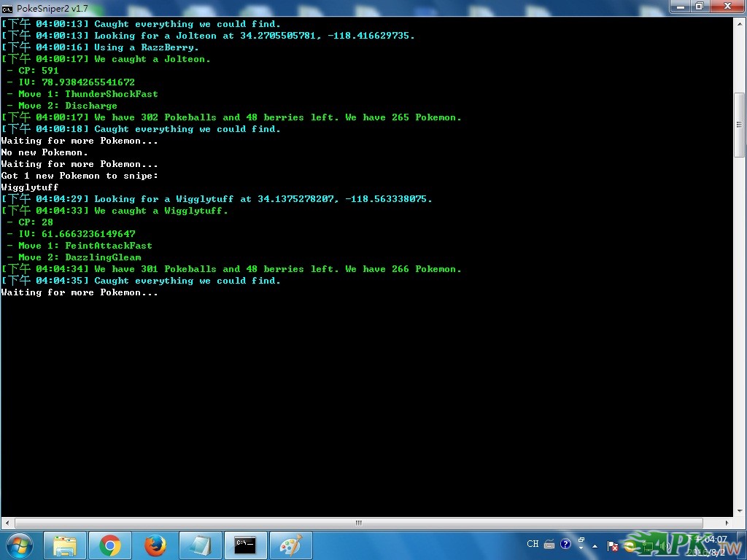This screenshot has height=560, width=747.
Task: Open the Action Center flag icon
Action: pos(613,545)
